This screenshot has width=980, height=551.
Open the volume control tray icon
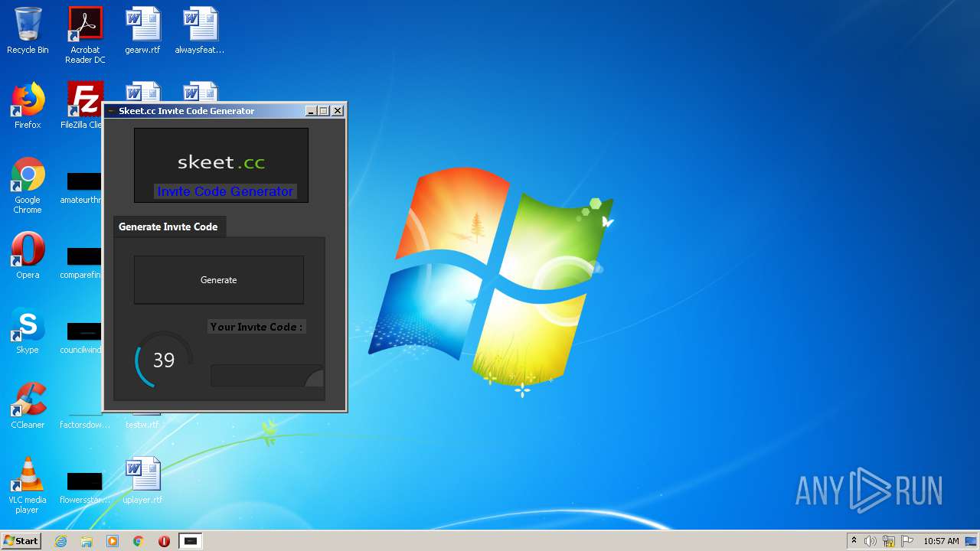point(871,541)
